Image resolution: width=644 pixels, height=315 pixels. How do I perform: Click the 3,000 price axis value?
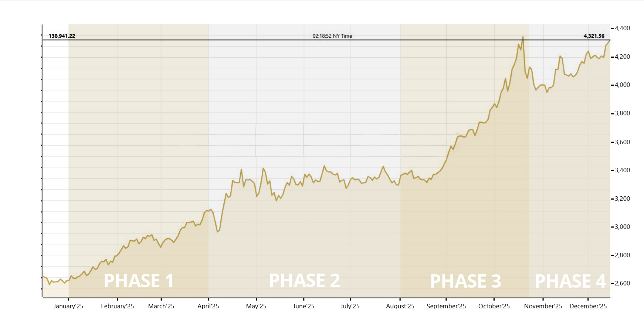point(622,227)
